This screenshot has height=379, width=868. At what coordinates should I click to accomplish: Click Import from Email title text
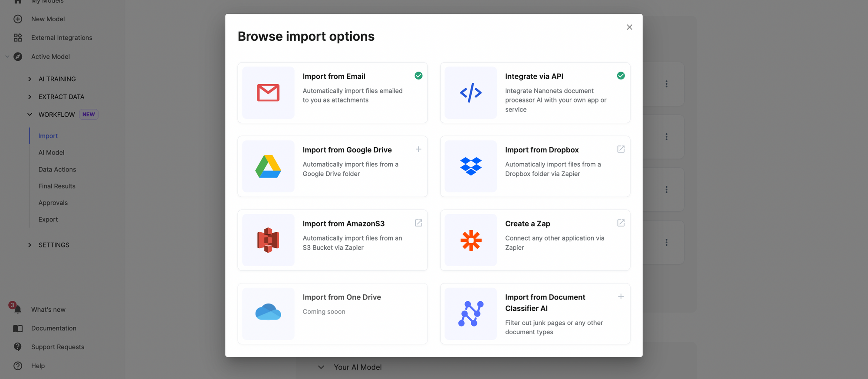334,76
